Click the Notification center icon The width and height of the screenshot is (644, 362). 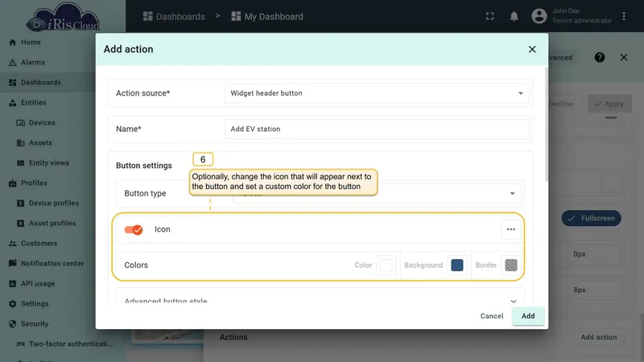pos(12,263)
